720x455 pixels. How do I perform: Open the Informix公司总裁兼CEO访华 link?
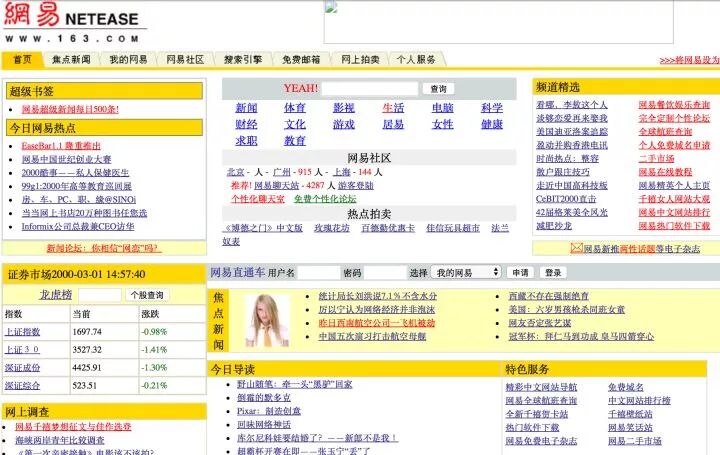(78, 226)
